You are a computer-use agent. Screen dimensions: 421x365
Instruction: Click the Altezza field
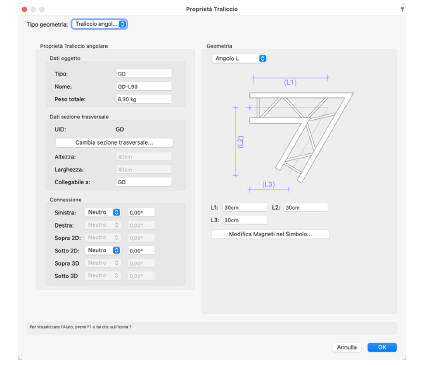tap(144, 157)
